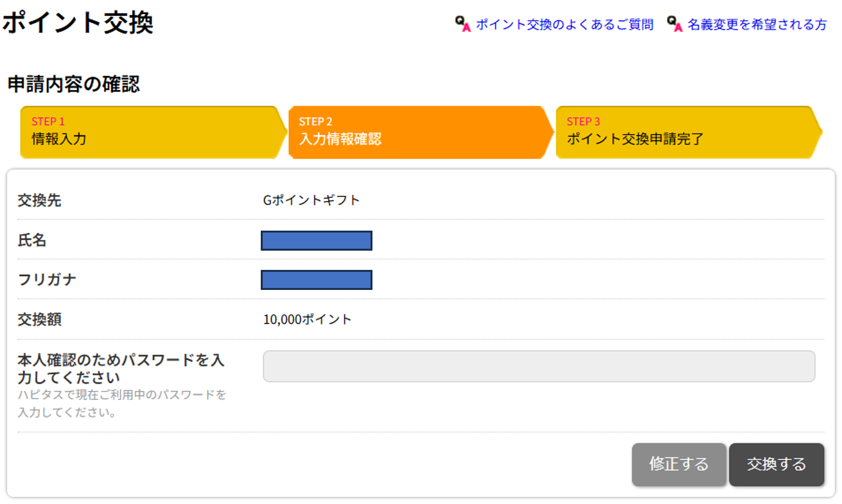
Task: Click the grey ハピタス password hint text
Action: tap(121, 404)
